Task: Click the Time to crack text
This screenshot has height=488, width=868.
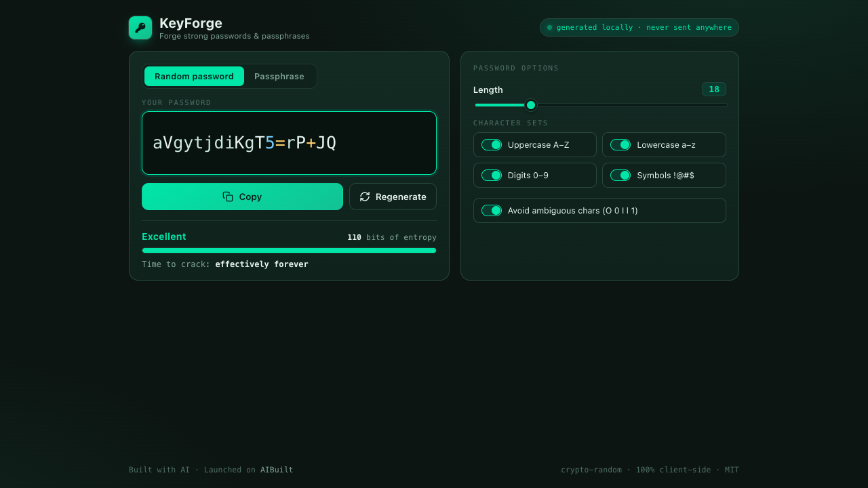Action: point(225,264)
